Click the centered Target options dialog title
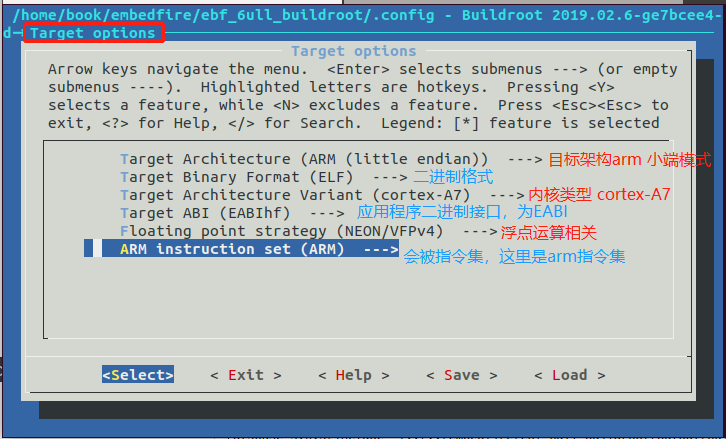The image size is (726, 439). coord(354,51)
